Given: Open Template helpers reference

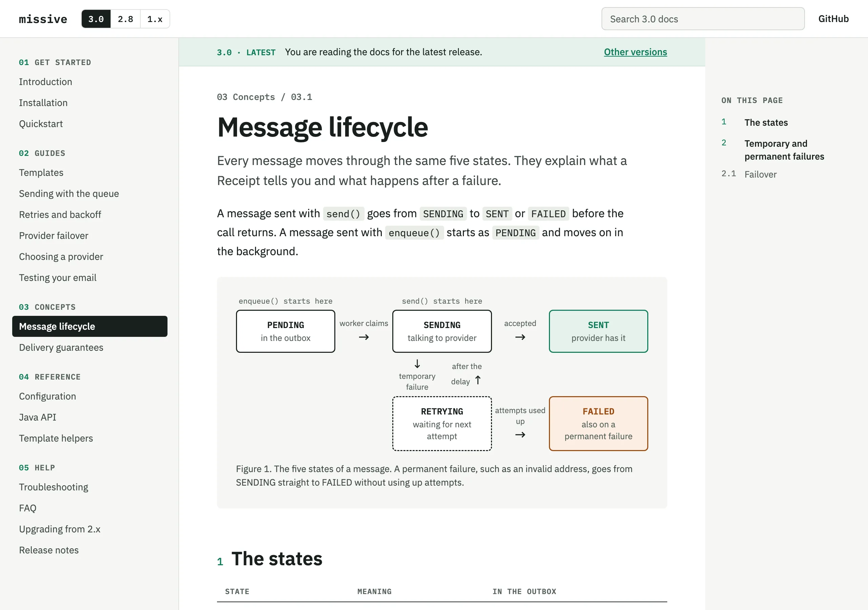Looking at the screenshot, I should (56, 438).
